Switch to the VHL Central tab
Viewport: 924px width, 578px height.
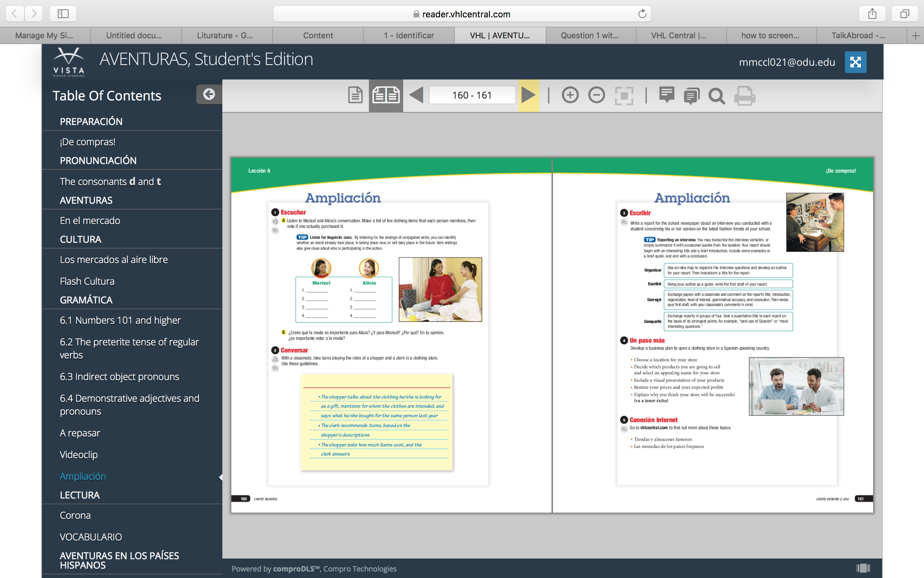click(681, 35)
